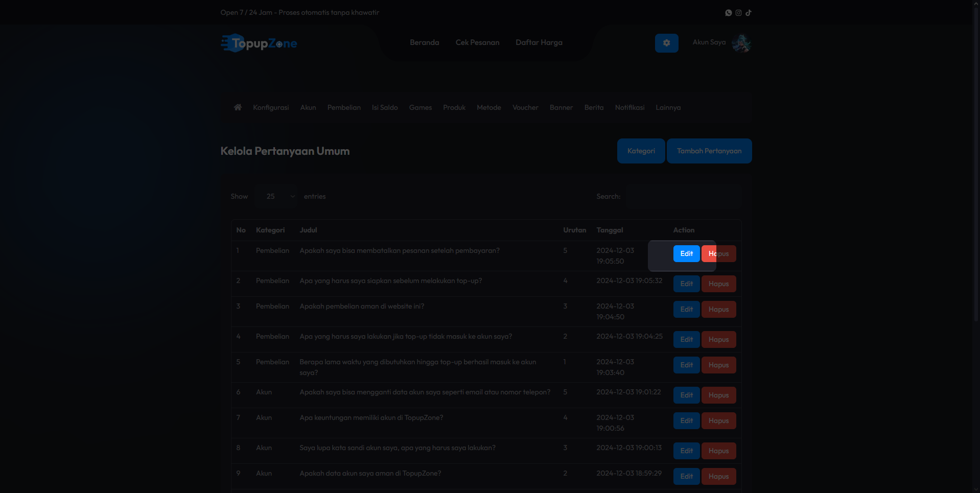Hapus question about siapkan sebelum top-up
980x493 pixels.
tap(719, 284)
